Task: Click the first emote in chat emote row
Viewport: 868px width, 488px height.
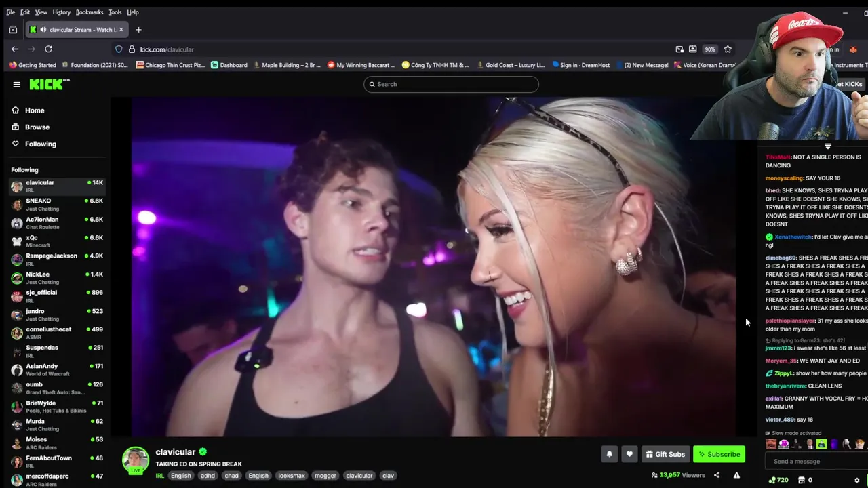Action: tap(771, 445)
